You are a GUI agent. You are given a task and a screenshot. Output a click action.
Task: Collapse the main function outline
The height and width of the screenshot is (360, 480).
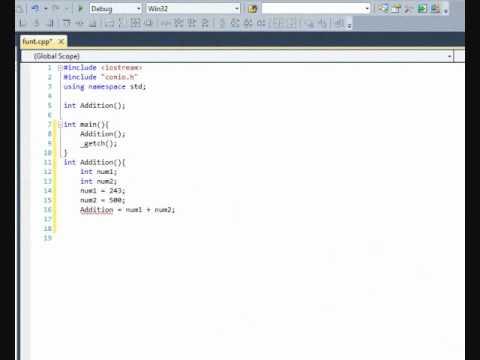[x=60, y=124]
